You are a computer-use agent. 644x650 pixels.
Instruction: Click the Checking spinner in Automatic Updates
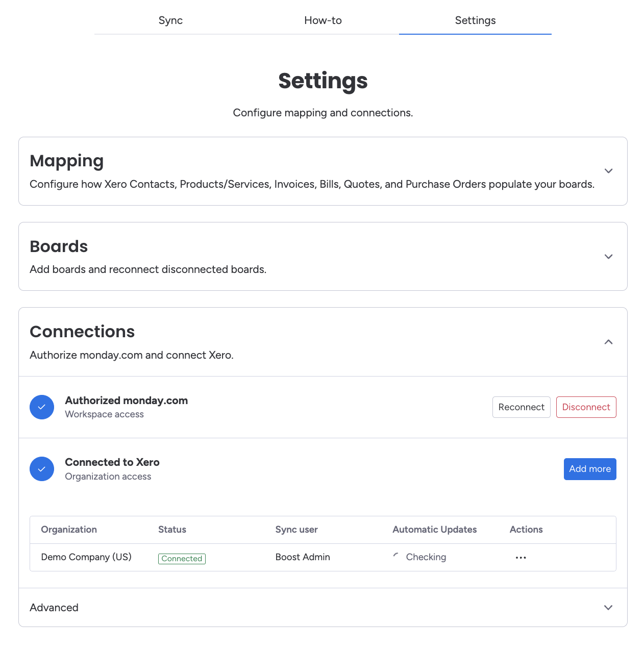pyautogui.click(x=396, y=556)
